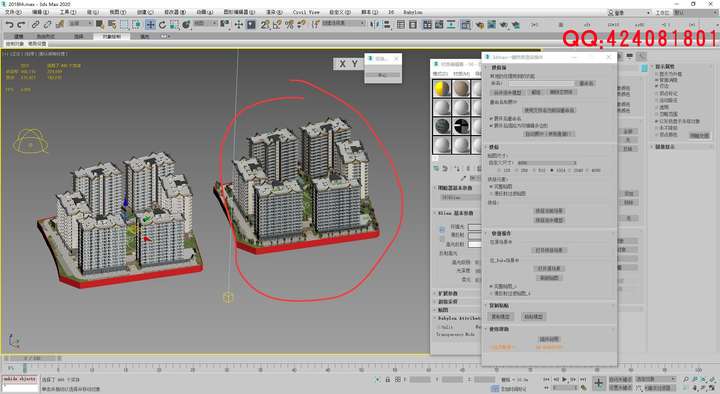Click the button in the small XY dialog
Viewport: 720px width, 394px height.
pyautogui.click(x=382, y=75)
